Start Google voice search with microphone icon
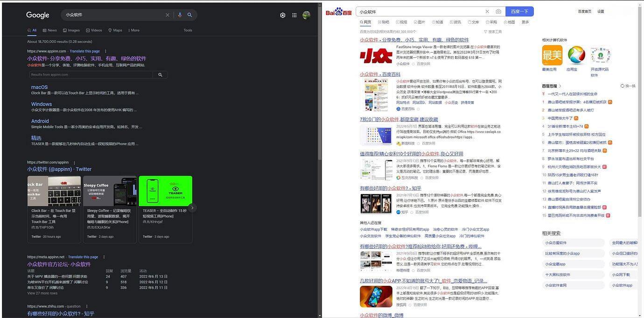 pos(180,15)
